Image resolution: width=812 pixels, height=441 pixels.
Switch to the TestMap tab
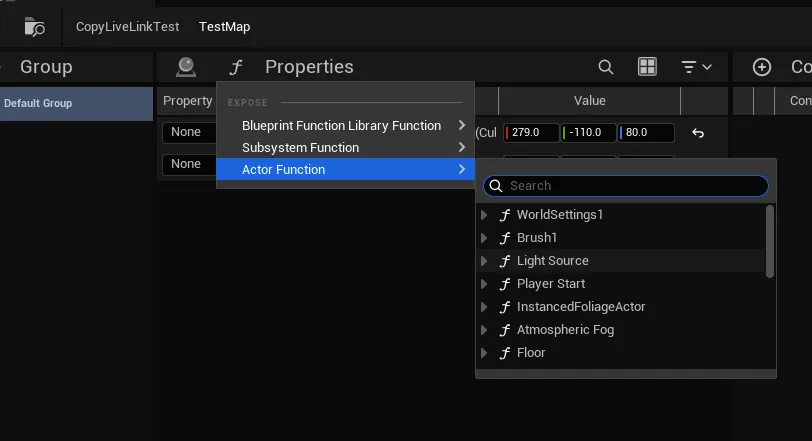coord(224,27)
